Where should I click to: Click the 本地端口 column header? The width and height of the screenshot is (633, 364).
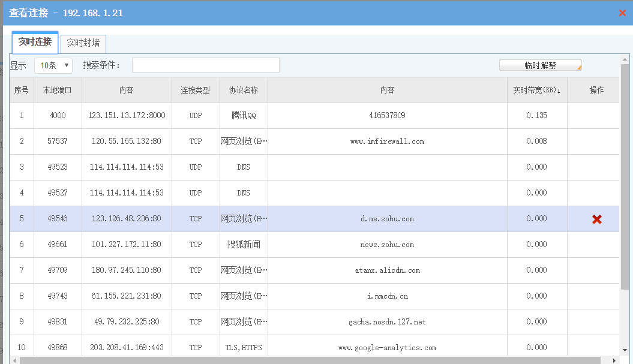(x=58, y=90)
